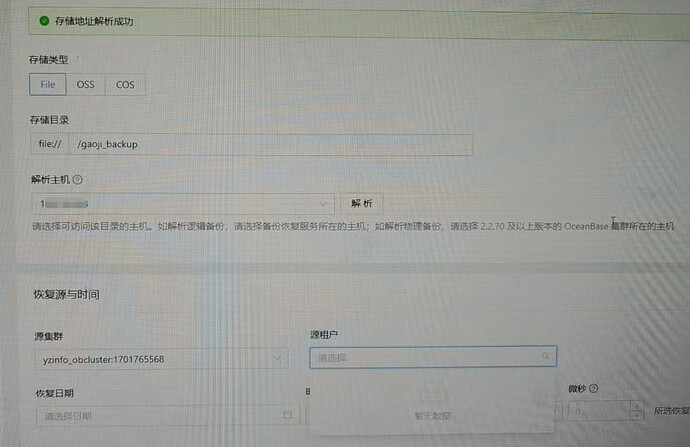This screenshot has height=447, width=690.
Task: Open the 解析主机 host dropdown
Action: [183, 204]
